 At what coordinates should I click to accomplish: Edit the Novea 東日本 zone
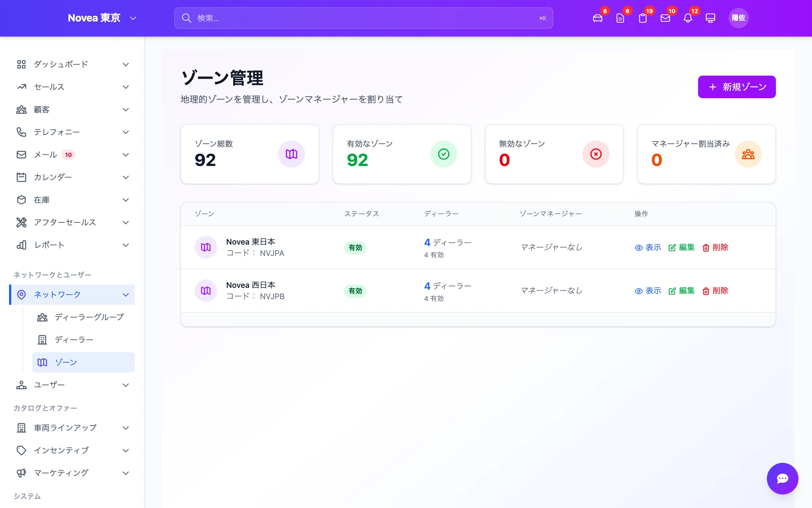click(682, 247)
